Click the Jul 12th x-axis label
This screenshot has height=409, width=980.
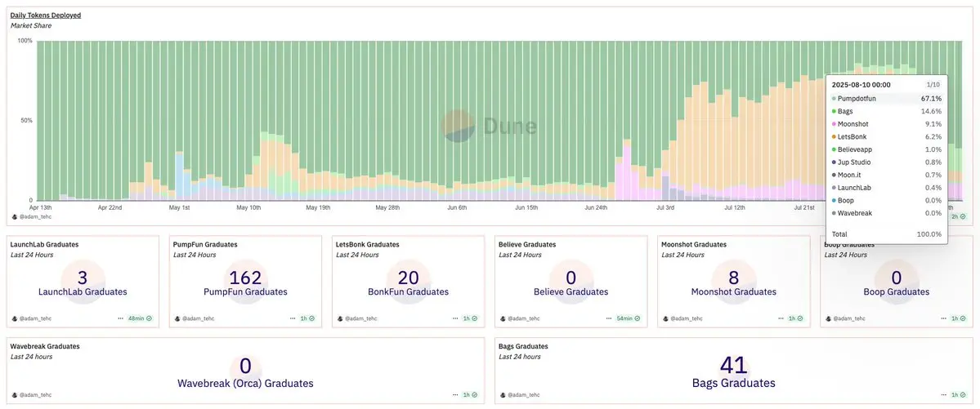click(734, 207)
